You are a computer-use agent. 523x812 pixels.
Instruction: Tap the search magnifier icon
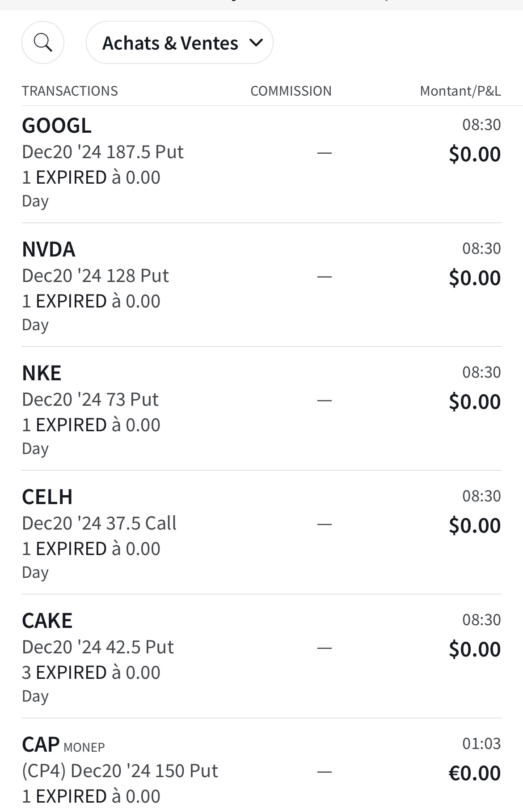[43, 43]
